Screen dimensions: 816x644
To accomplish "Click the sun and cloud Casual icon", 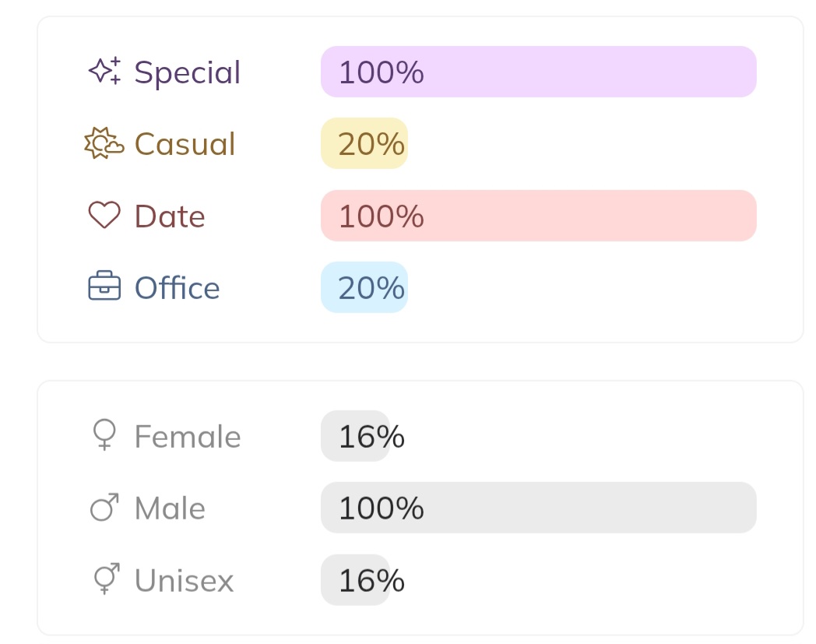I will [104, 144].
